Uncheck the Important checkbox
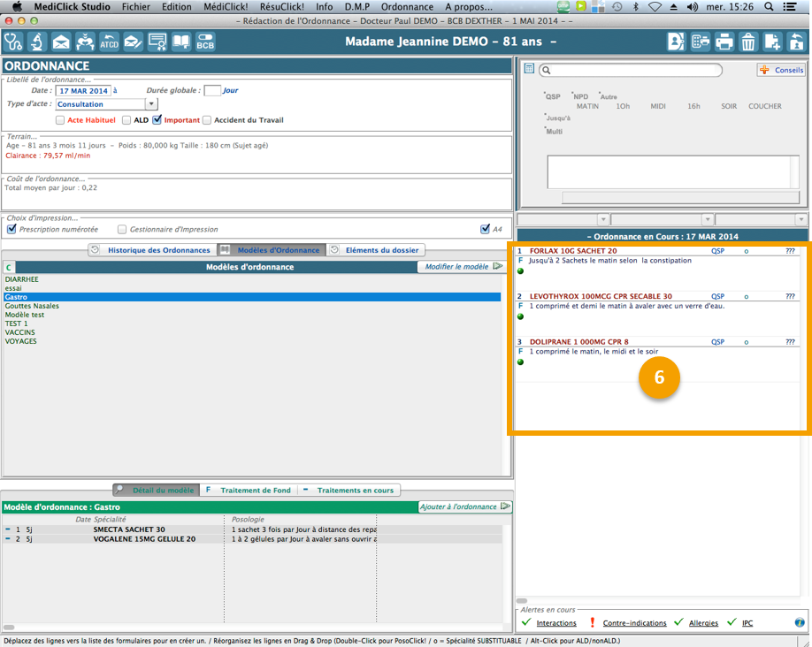Viewport: 812px width, 647px height. pos(157,120)
